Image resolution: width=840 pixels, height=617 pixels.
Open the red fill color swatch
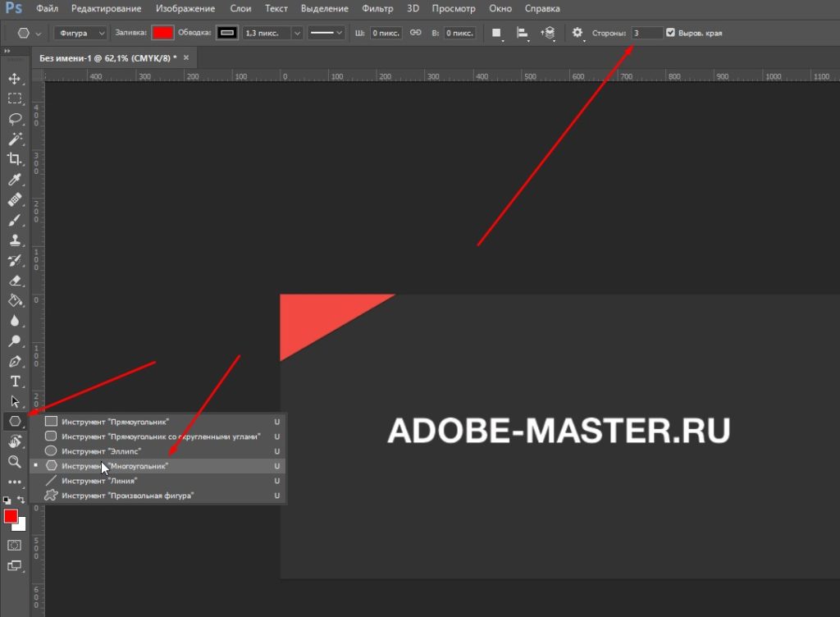pos(162,33)
